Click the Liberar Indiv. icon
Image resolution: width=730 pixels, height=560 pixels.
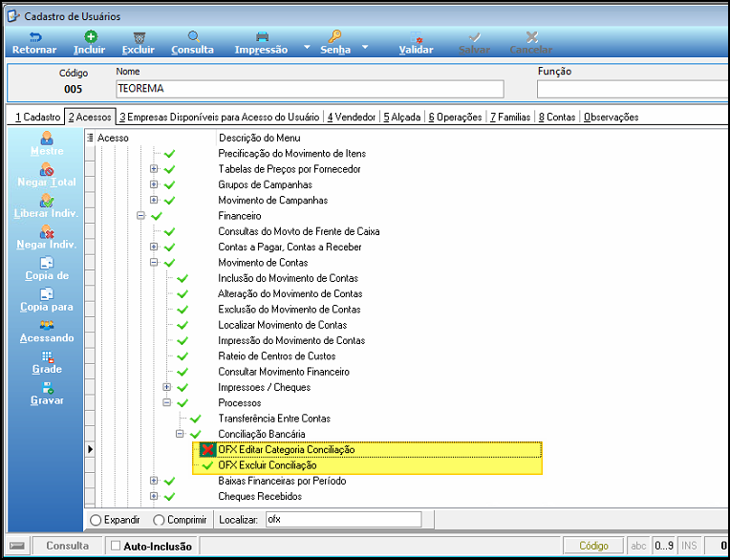click(x=47, y=201)
